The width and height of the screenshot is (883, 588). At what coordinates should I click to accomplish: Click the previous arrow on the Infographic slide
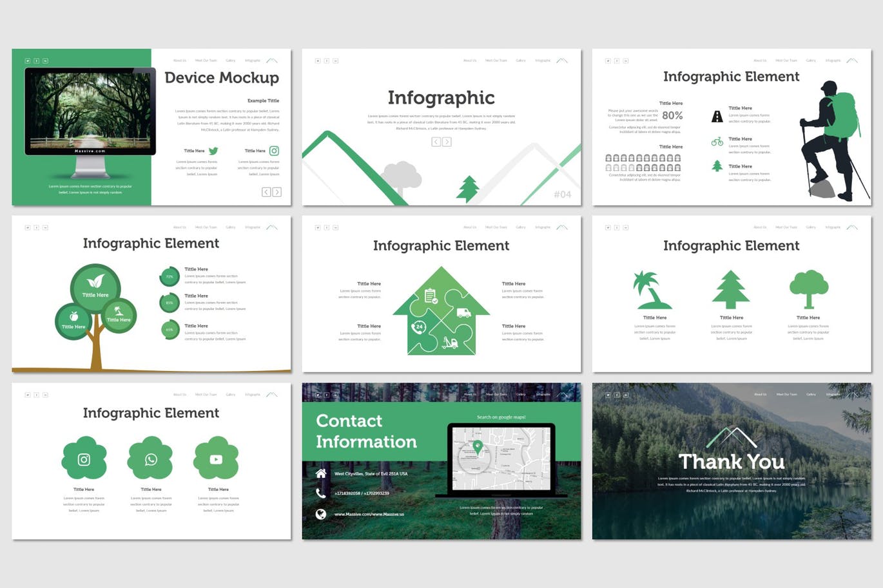(x=436, y=142)
